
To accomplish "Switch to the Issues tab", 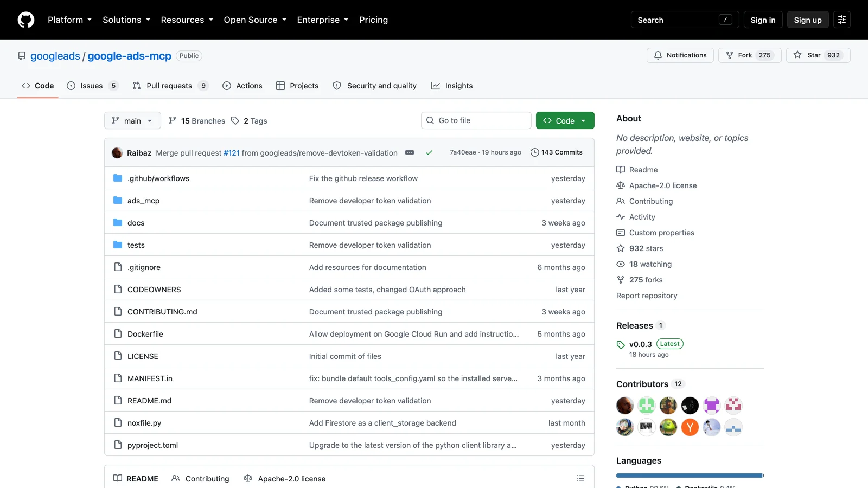I will pyautogui.click(x=92, y=86).
